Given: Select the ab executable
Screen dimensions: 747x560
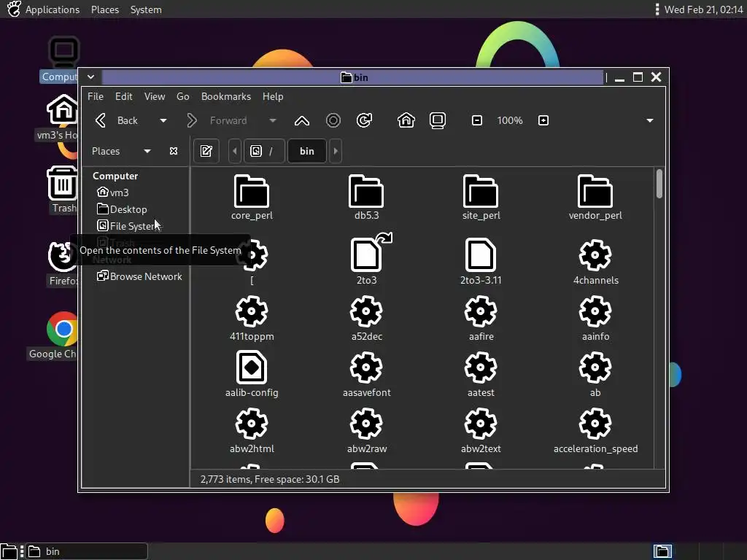Looking at the screenshot, I should [595, 374].
